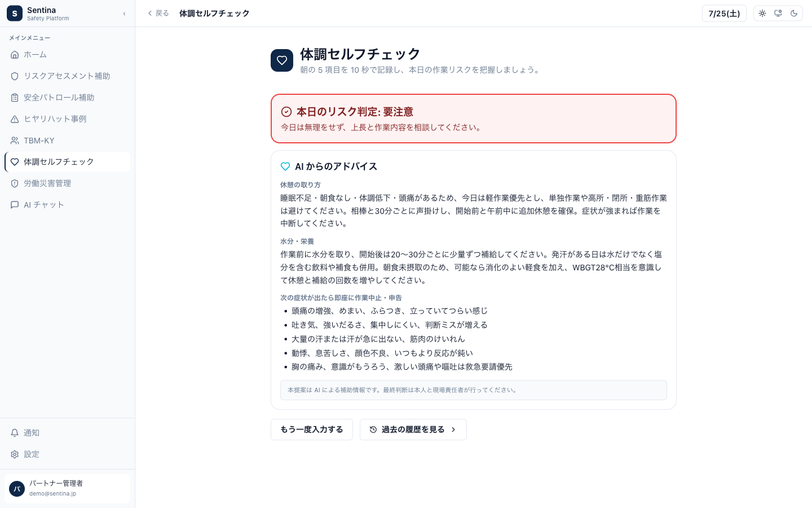Click the clipboard icon for safety patrol

(x=15, y=98)
